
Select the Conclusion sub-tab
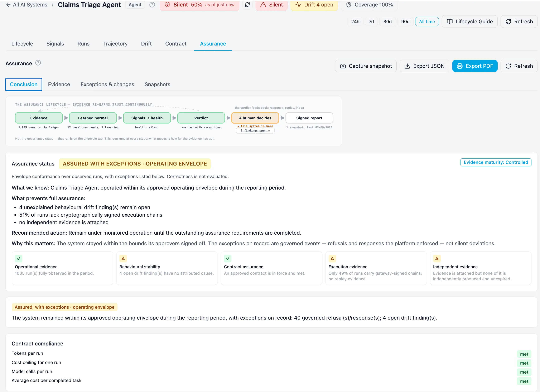point(24,85)
